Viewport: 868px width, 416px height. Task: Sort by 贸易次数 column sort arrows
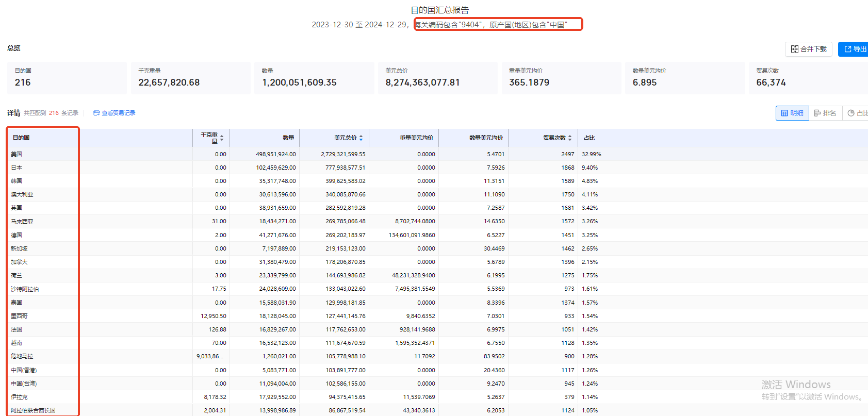570,138
